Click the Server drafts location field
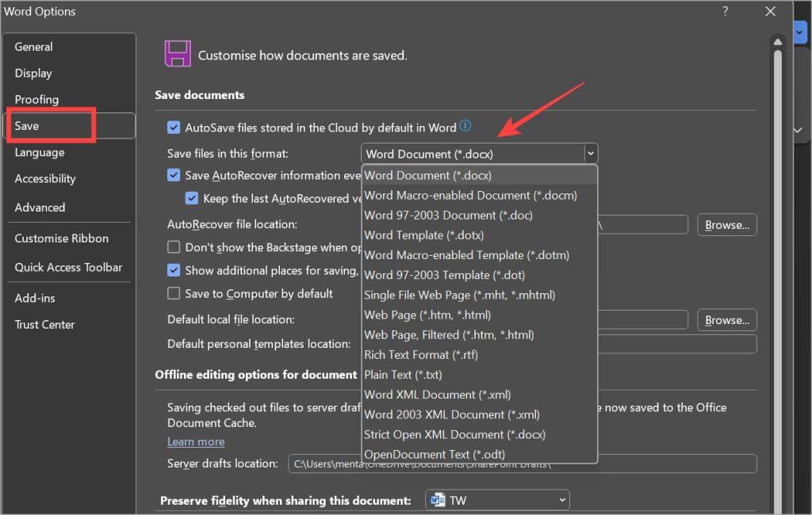Viewport: 812px width, 515px height. tap(522, 463)
